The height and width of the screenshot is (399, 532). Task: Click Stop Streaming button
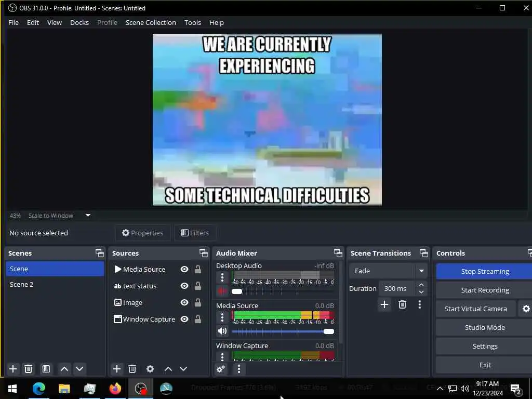tap(485, 271)
